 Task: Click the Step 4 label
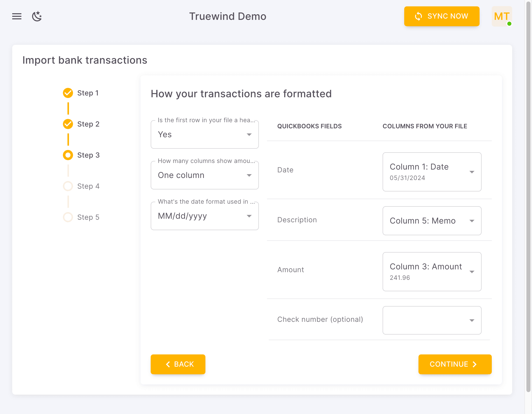click(x=88, y=186)
